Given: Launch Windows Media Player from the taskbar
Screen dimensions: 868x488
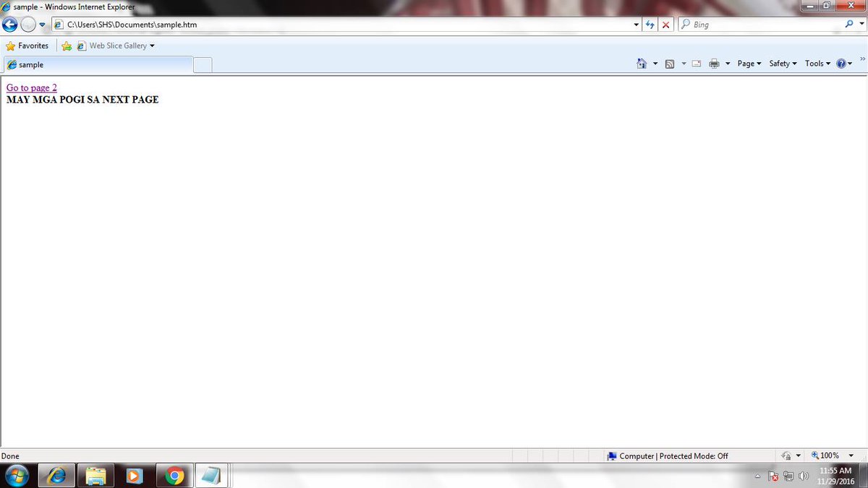Looking at the screenshot, I should click(135, 476).
